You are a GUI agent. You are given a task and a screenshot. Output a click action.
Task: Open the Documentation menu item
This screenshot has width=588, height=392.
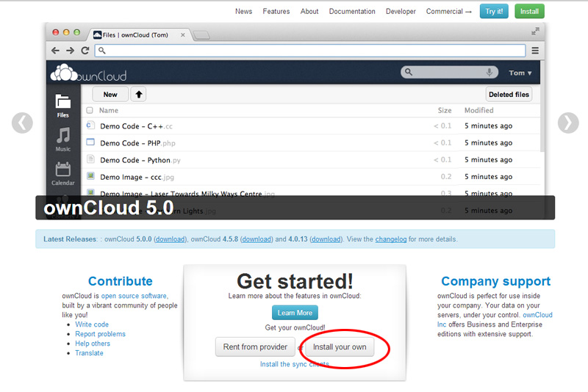[352, 12]
